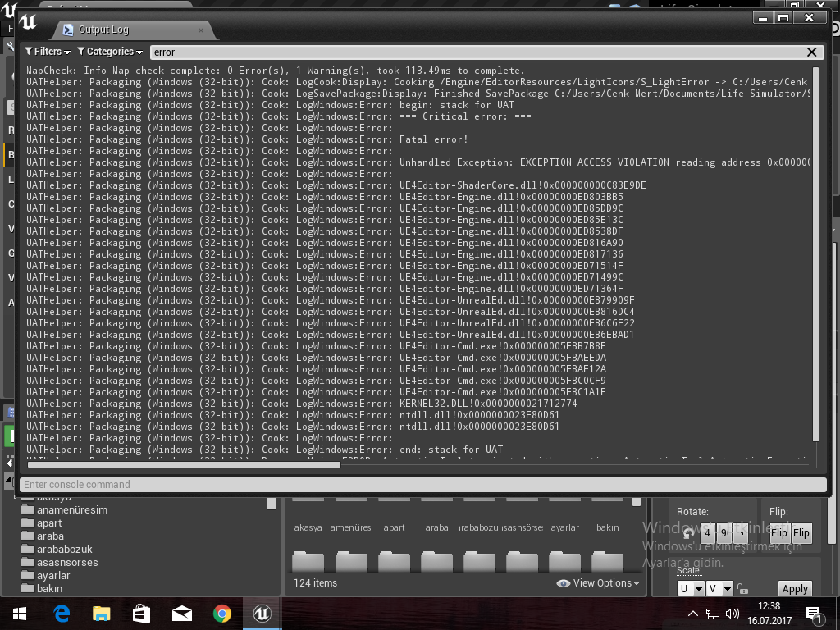Screen dimensions: 840x630
Task: Click the network icon in the system tray
Action: click(x=713, y=614)
